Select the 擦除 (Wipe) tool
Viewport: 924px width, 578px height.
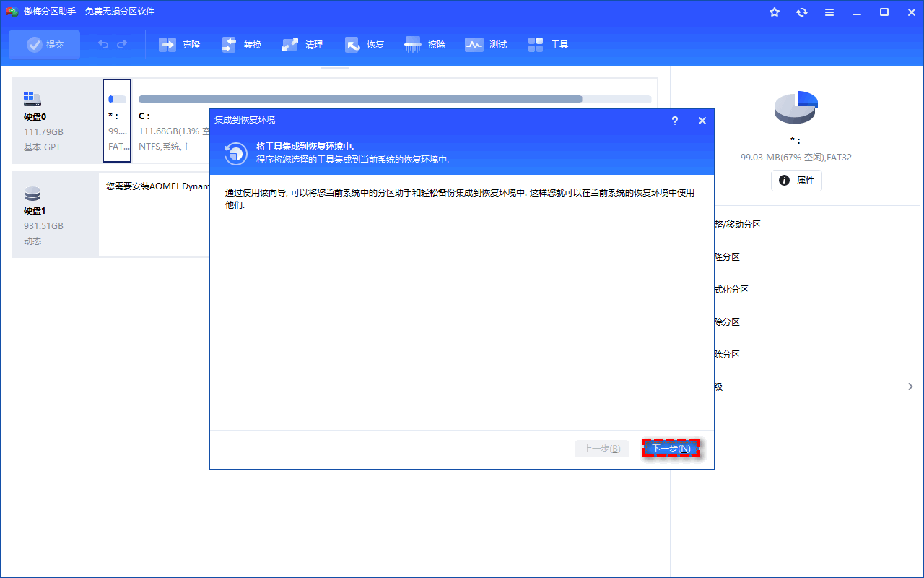tap(425, 44)
